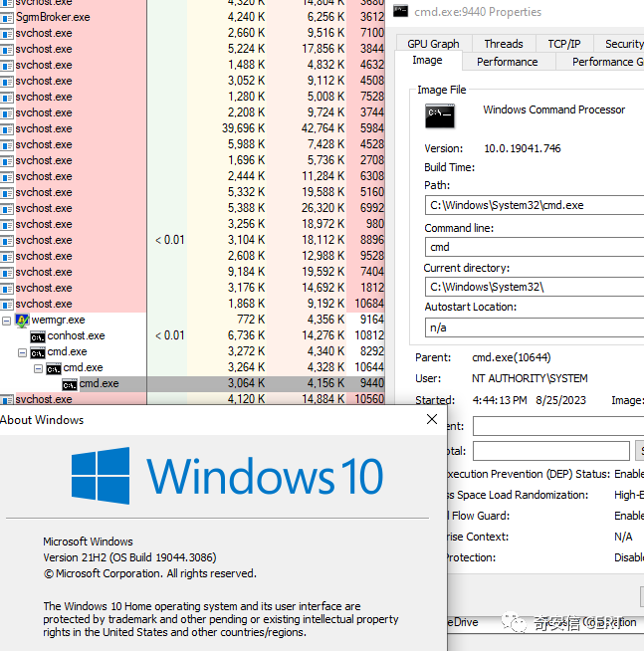Close the About Windows dialog
This screenshot has width=644, height=651.
432,419
